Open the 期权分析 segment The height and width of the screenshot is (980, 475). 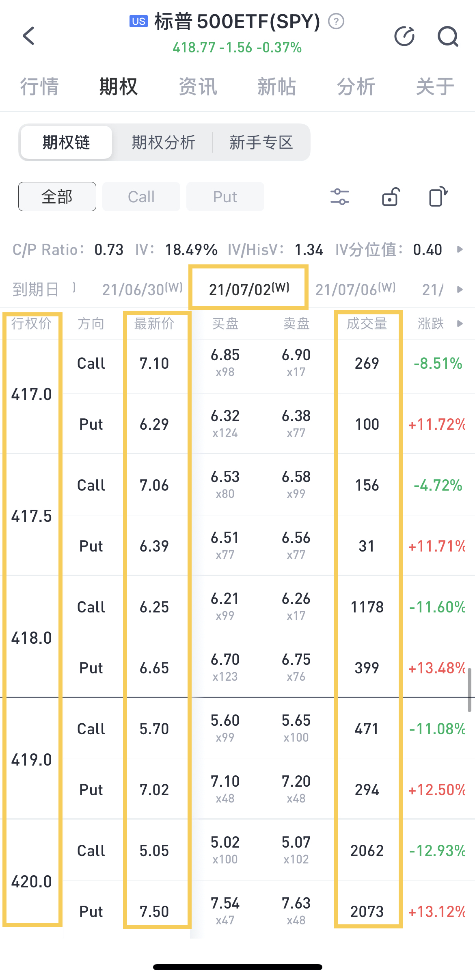click(x=163, y=143)
